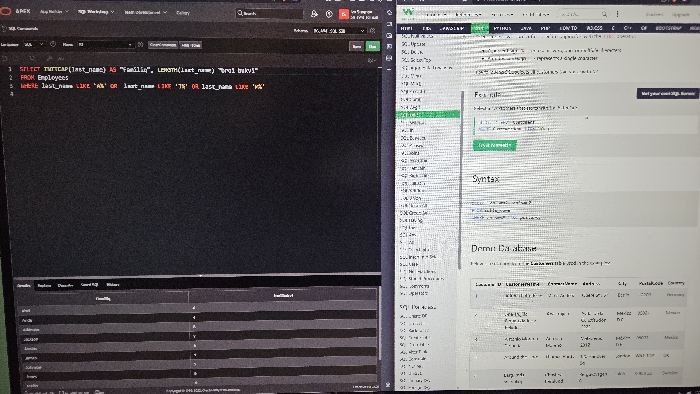Click the icon next to Language dropdown
Screen dimensions: 700x394
point(53,45)
